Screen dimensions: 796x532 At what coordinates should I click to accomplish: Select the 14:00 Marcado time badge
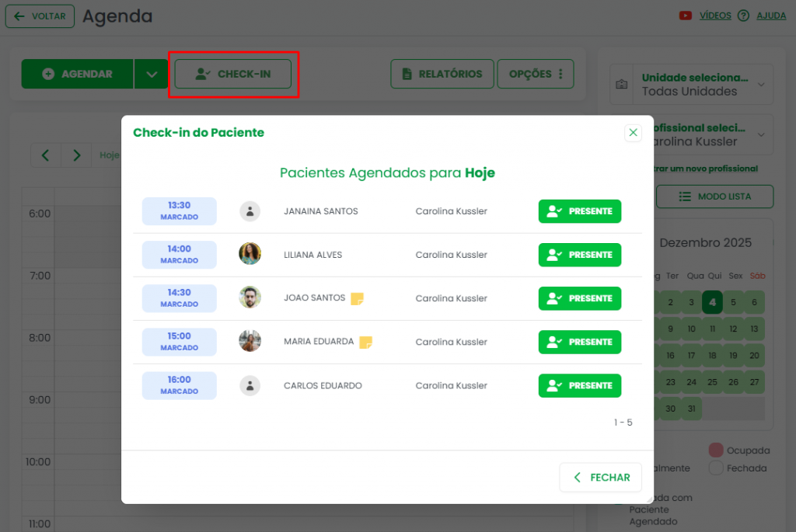pyautogui.click(x=179, y=254)
